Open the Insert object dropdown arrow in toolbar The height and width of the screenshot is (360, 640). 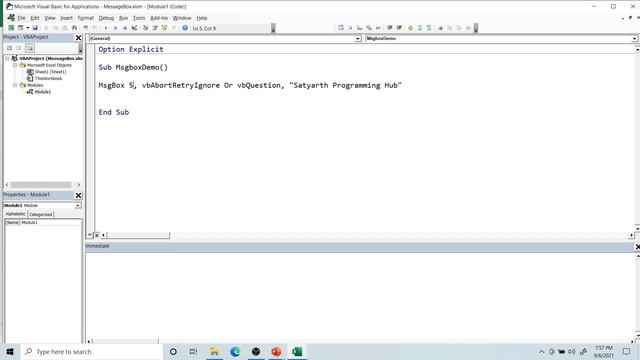pyautogui.click(x=27, y=28)
